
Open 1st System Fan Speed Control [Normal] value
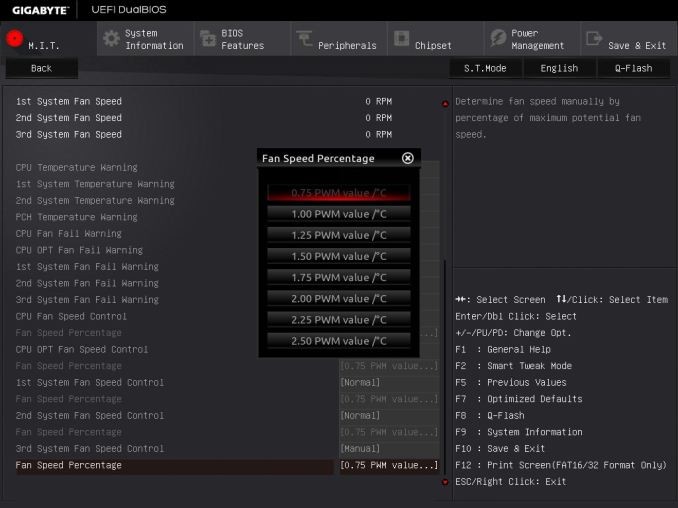tap(389, 383)
